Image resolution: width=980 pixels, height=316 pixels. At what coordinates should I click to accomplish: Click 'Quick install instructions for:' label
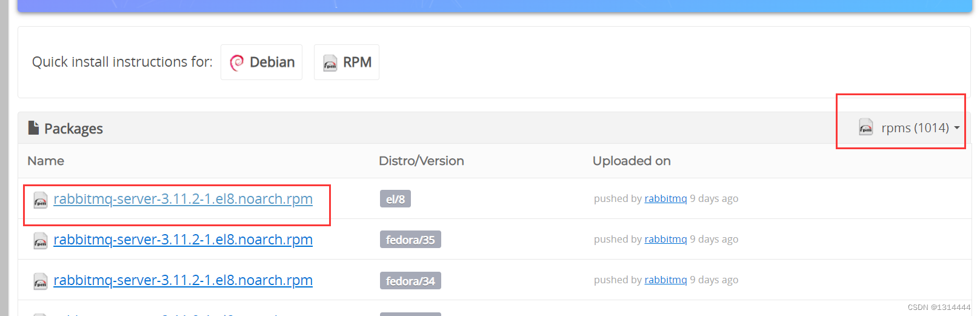122,62
